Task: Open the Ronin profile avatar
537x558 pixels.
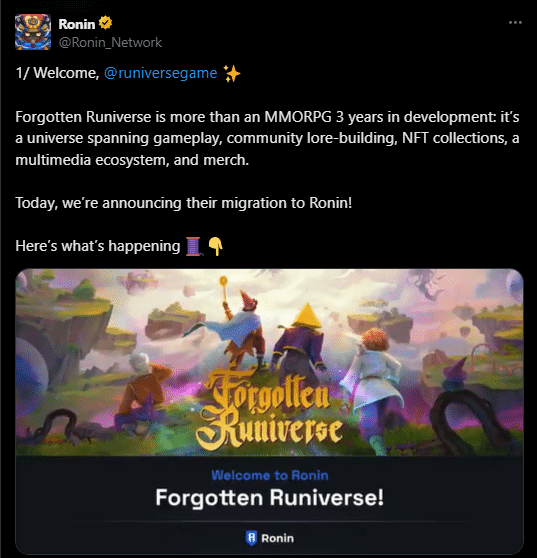Action: 33,32
